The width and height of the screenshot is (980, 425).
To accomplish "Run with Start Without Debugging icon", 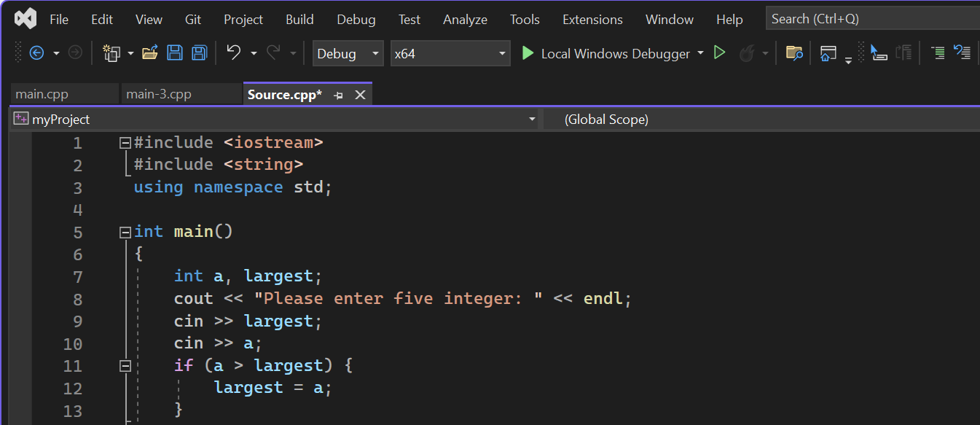I will pos(718,53).
